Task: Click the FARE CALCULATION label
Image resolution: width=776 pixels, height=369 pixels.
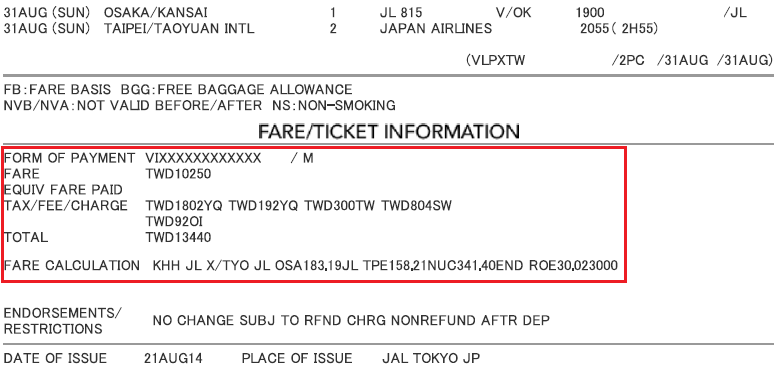Action: coord(72,266)
